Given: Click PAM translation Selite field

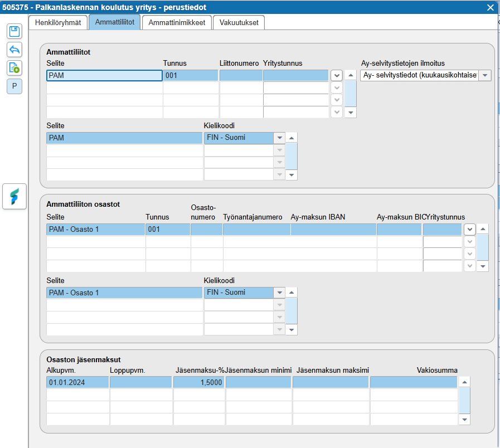Looking at the screenshot, I should click(124, 138).
